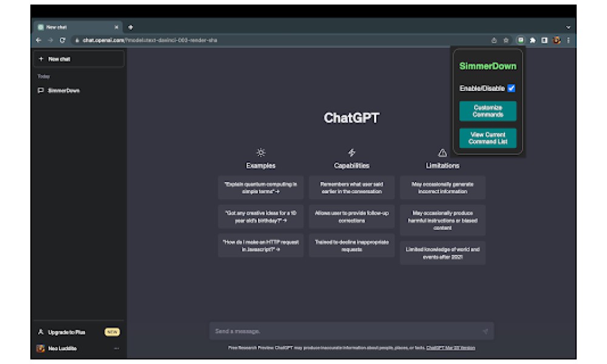
Task: Click the Customize Commands button
Action: click(488, 111)
